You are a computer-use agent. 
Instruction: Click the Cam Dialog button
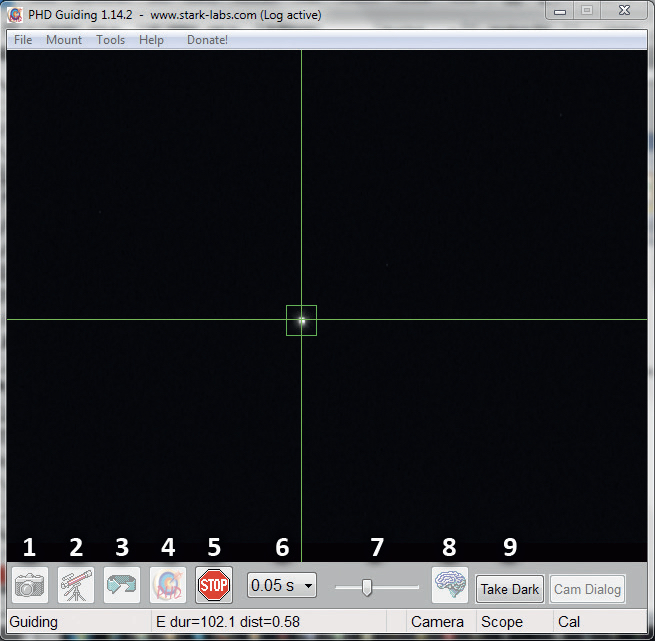(588, 589)
